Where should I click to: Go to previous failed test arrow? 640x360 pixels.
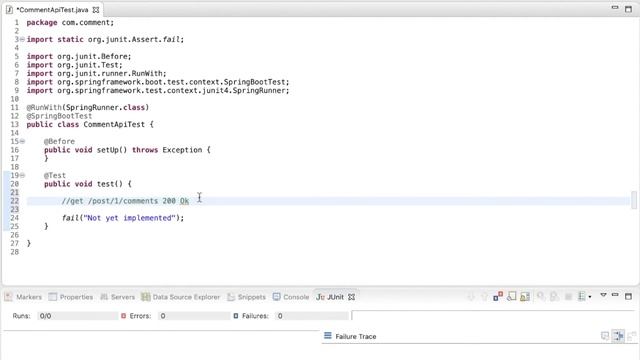(x=484, y=297)
